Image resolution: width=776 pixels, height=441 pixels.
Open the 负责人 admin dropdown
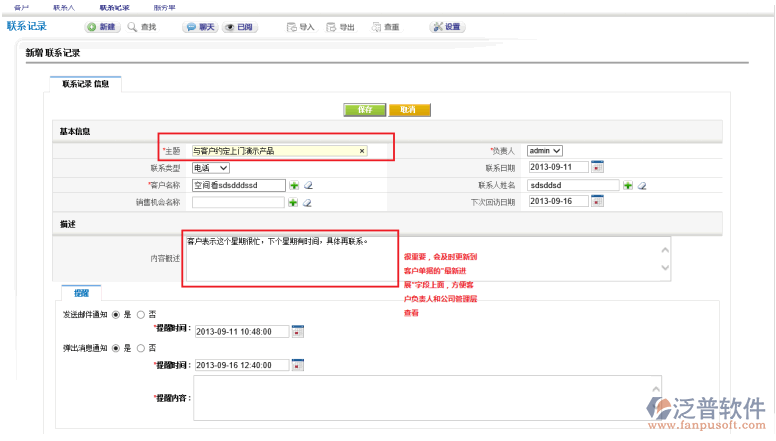545,150
